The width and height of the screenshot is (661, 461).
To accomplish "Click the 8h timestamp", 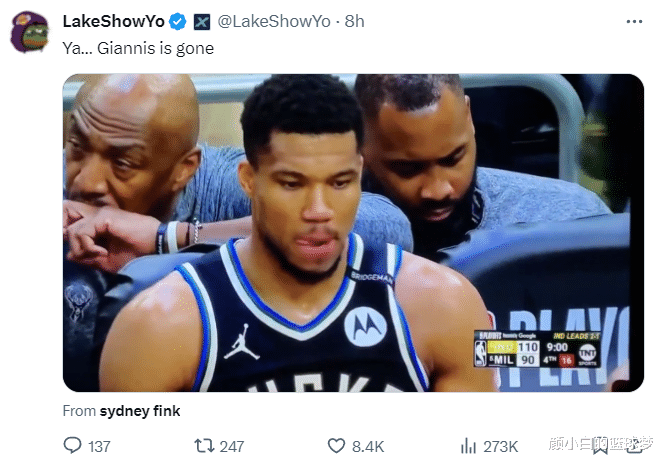I will pos(355,21).
